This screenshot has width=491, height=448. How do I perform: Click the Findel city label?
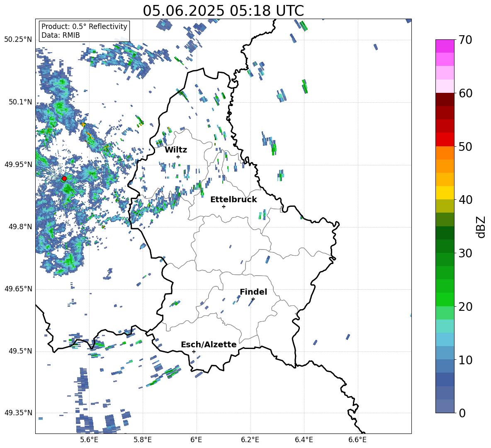click(253, 292)
